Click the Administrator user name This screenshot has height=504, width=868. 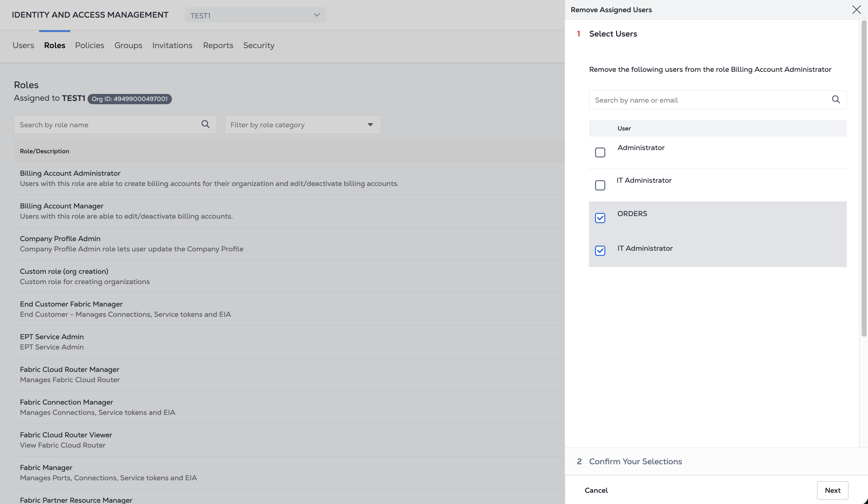point(641,148)
